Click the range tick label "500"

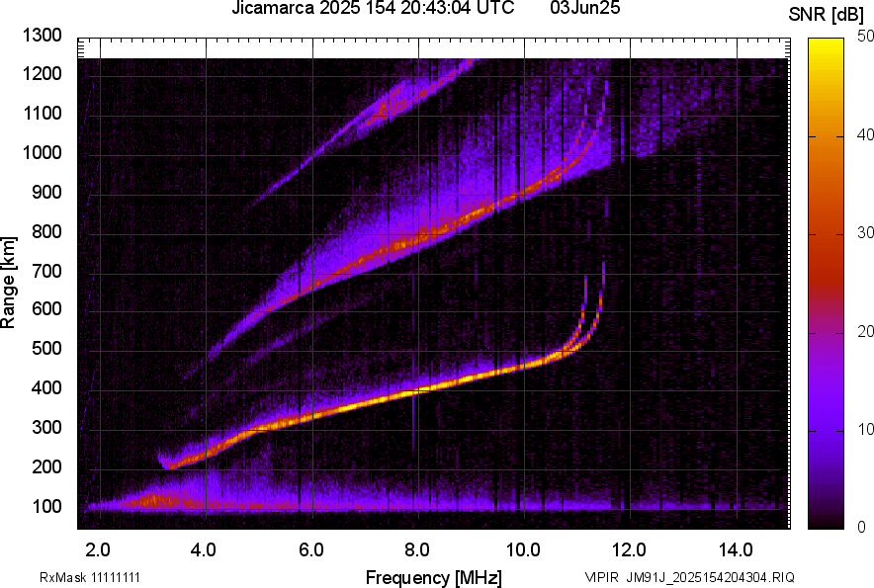(x=46, y=348)
